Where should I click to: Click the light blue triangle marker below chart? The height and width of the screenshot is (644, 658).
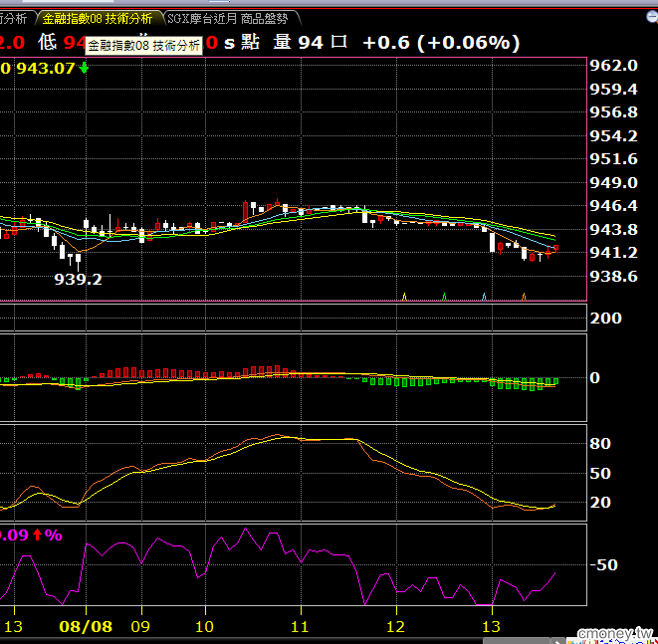pos(484,297)
